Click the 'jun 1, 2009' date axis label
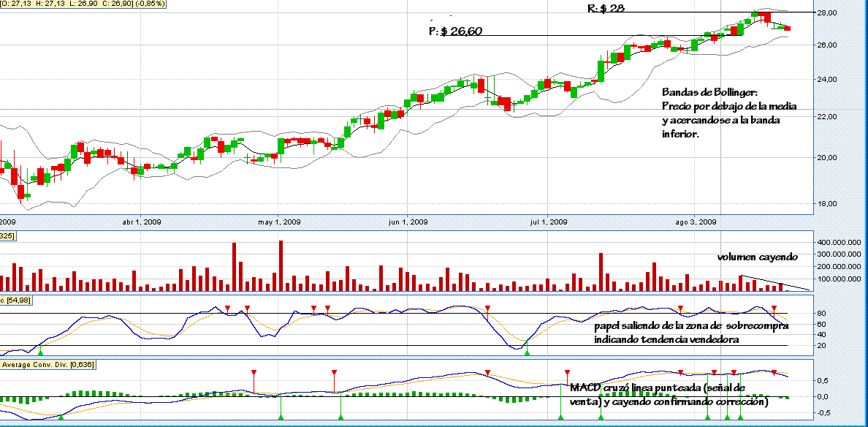This screenshot has height=427, width=868. pyautogui.click(x=408, y=222)
